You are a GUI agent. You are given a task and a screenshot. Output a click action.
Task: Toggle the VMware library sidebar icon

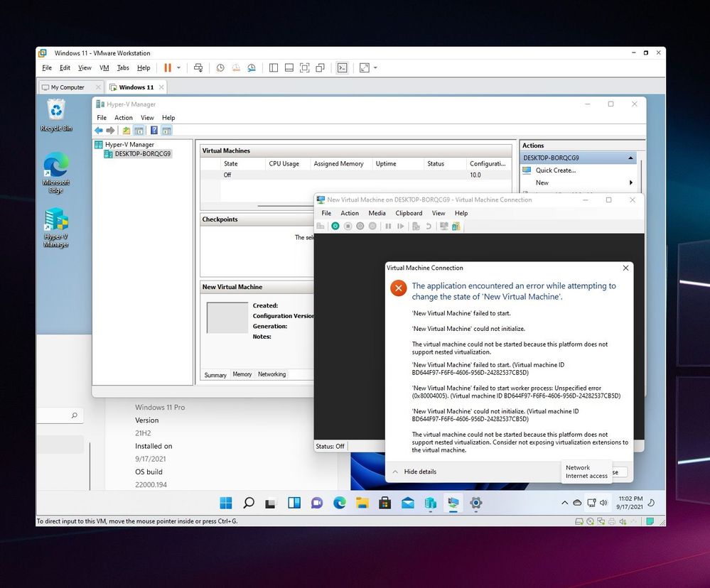[x=274, y=68]
